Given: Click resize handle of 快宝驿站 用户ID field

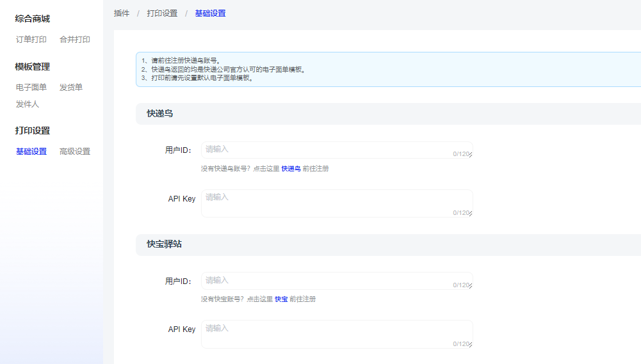Looking at the screenshot, I should click(x=470, y=287).
